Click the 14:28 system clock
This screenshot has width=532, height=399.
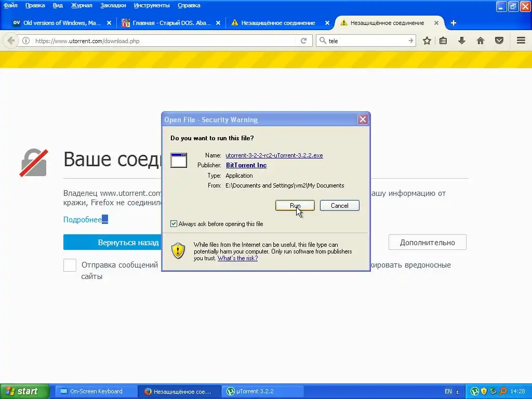pyautogui.click(x=517, y=391)
